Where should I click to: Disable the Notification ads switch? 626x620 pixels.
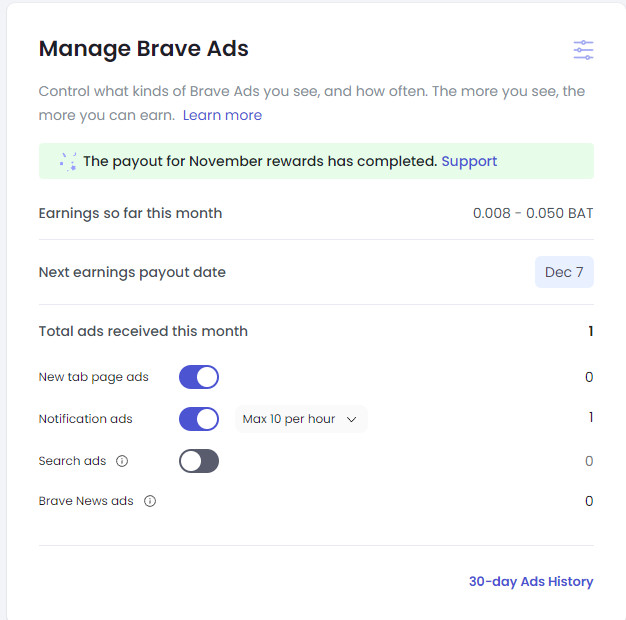pyautogui.click(x=199, y=419)
